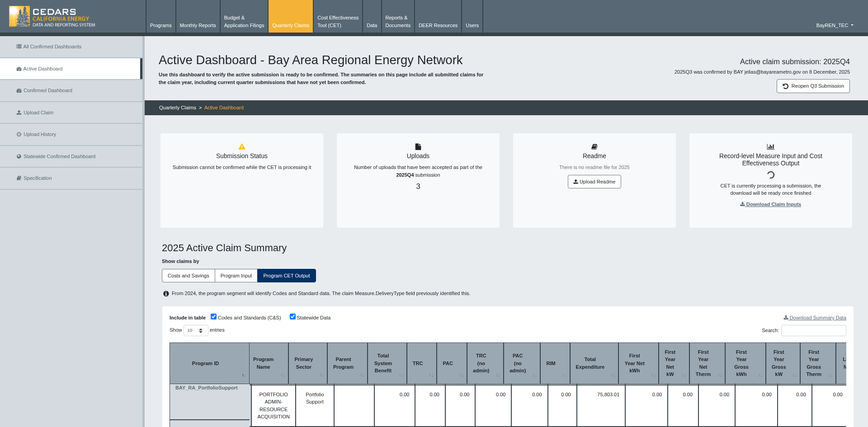This screenshot has width=868, height=427.
Task: Sort by TRC column arrows
Action: pyautogui.click(x=431, y=376)
